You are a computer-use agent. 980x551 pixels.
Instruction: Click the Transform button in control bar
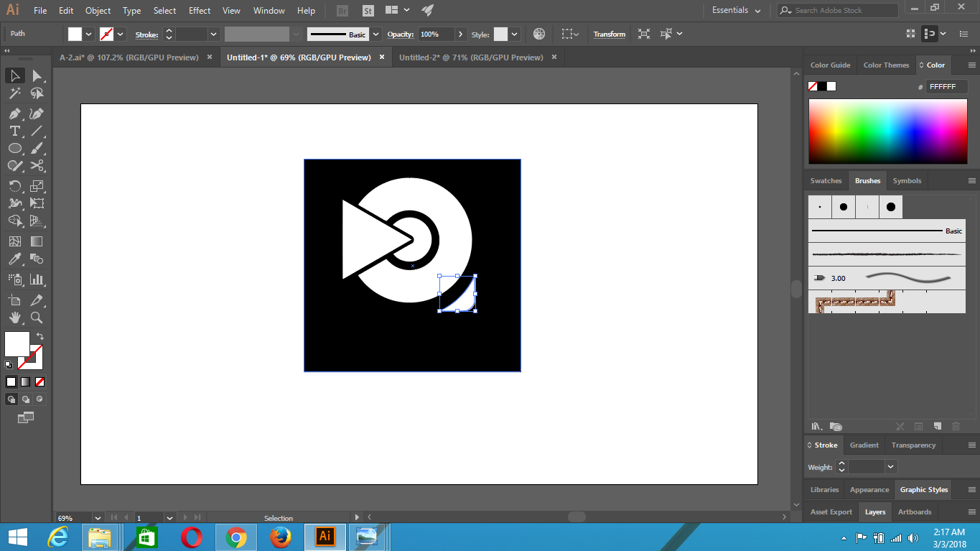tap(609, 34)
